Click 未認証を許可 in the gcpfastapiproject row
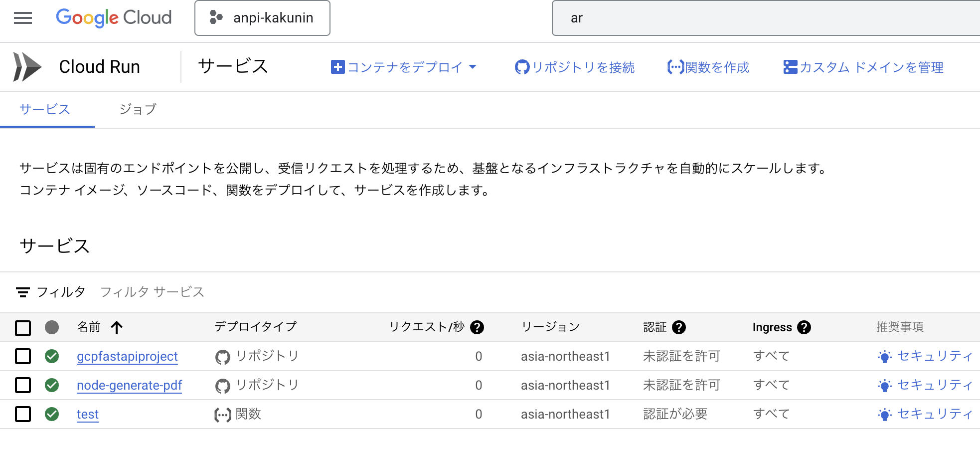 coord(681,356)
